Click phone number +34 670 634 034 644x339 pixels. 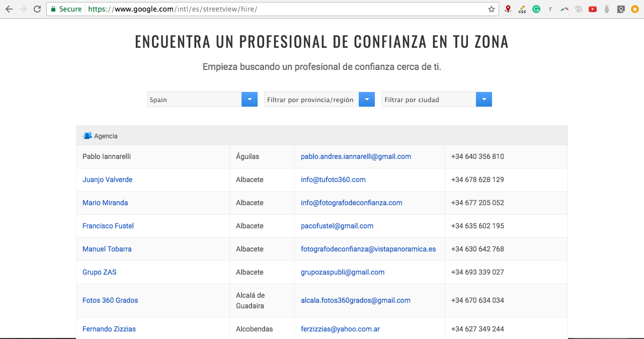[x=477, y=300]
